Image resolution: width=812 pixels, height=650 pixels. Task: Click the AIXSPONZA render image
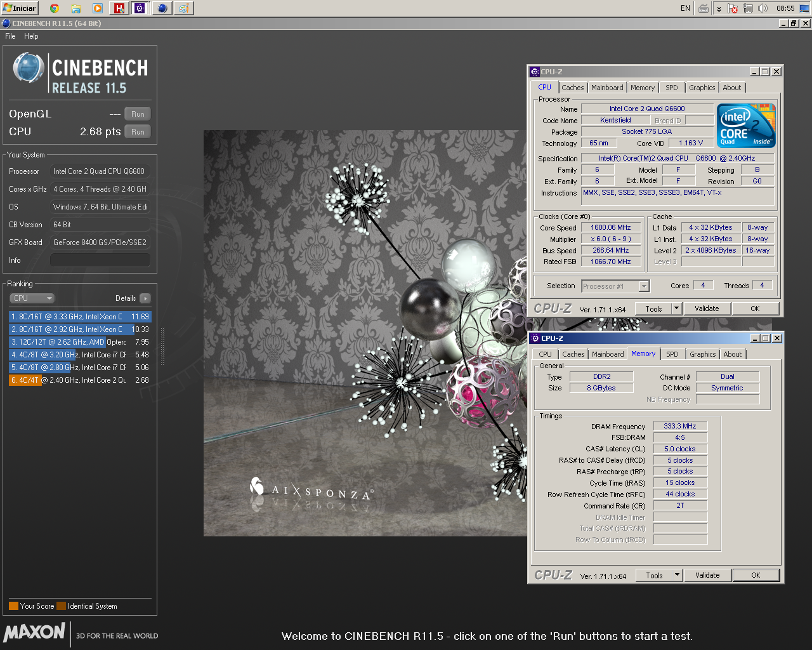pyautogui.click(x=365, y=333)
